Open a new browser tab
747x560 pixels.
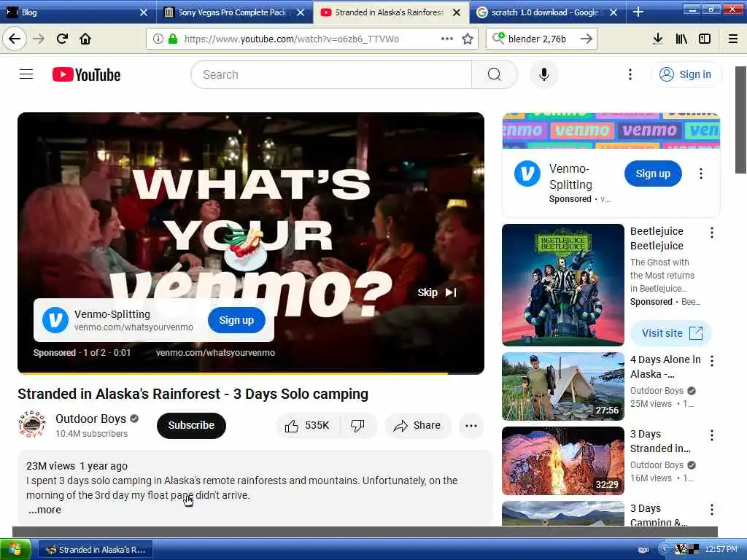tap(638, 12)
